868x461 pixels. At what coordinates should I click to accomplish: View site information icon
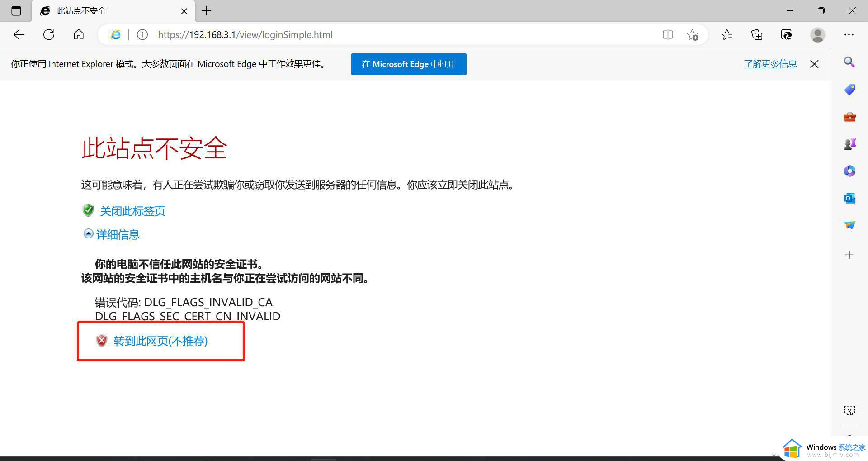tap(142, 35)
